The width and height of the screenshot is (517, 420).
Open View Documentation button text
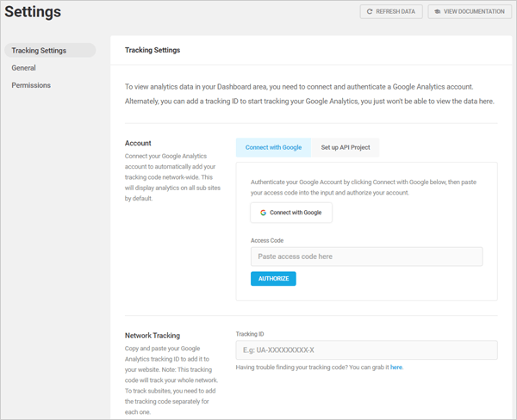point(474,11)
